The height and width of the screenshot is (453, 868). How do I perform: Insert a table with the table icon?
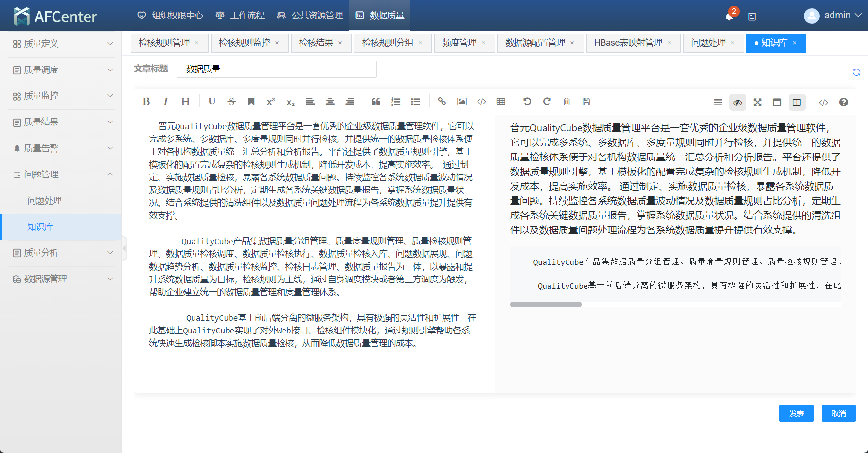point(501,102)
